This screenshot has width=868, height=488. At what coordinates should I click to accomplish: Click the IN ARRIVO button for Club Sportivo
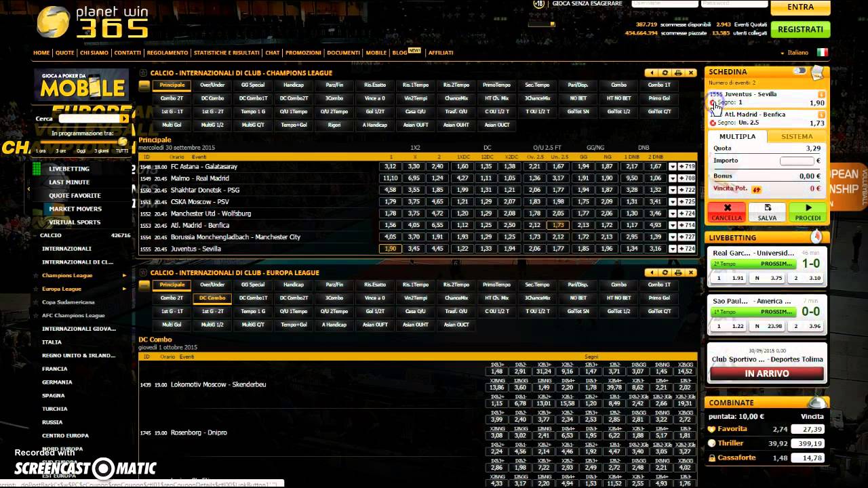tap(767, 373)
